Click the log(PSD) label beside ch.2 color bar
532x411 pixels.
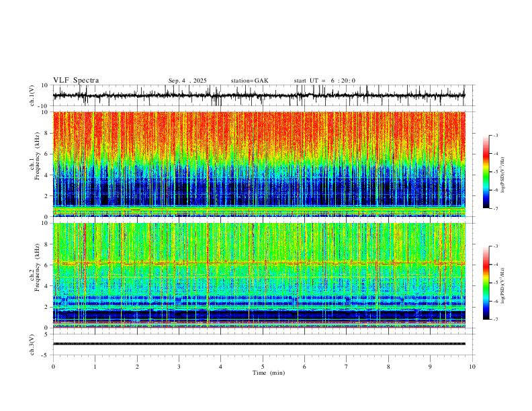tap(503, 285)
